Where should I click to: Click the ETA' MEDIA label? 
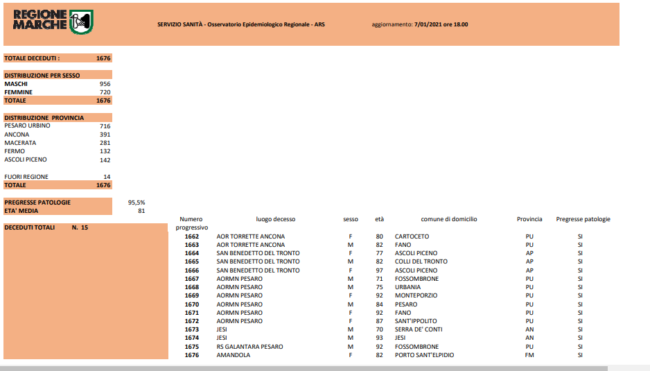coord(21,211)
